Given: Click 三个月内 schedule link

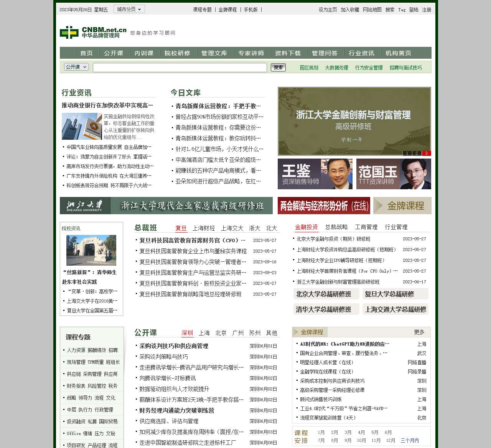Looking at the screenshot, I should [x=410, y=440].
